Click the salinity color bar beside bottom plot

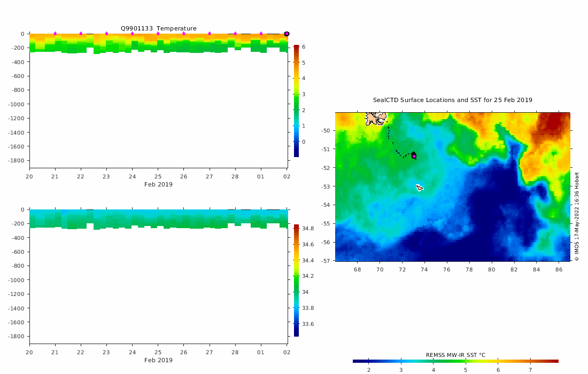pyautogui.click(x=296, y=280)
